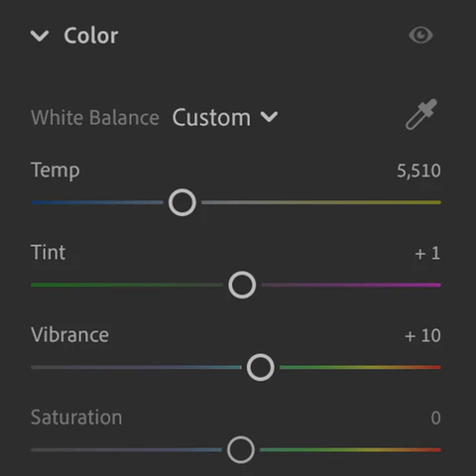
Task: Select the Tint value +1 field
Action: click(427, 254)
